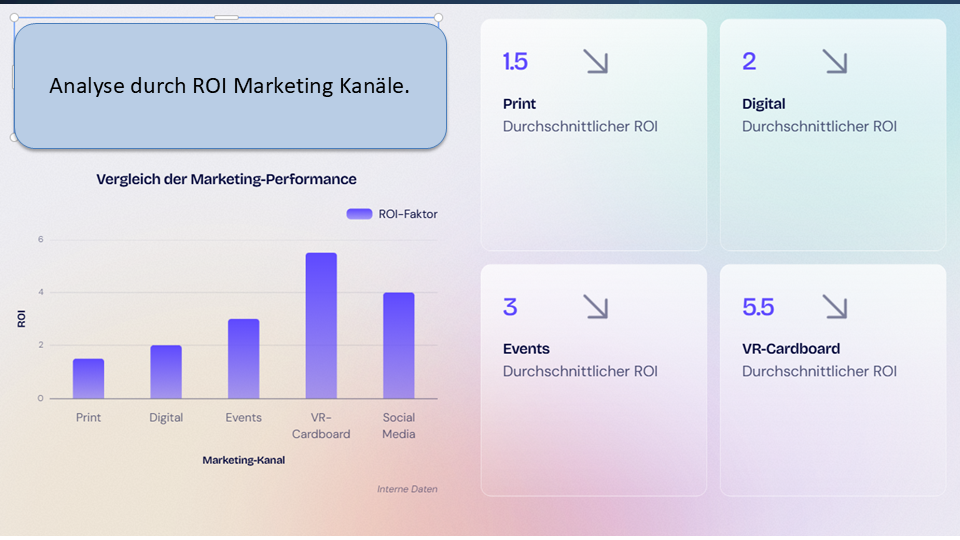960x540 pixels.
Task: Click the top-center handle of the title box
Action: pyautogui.click(x=227, y=18)
